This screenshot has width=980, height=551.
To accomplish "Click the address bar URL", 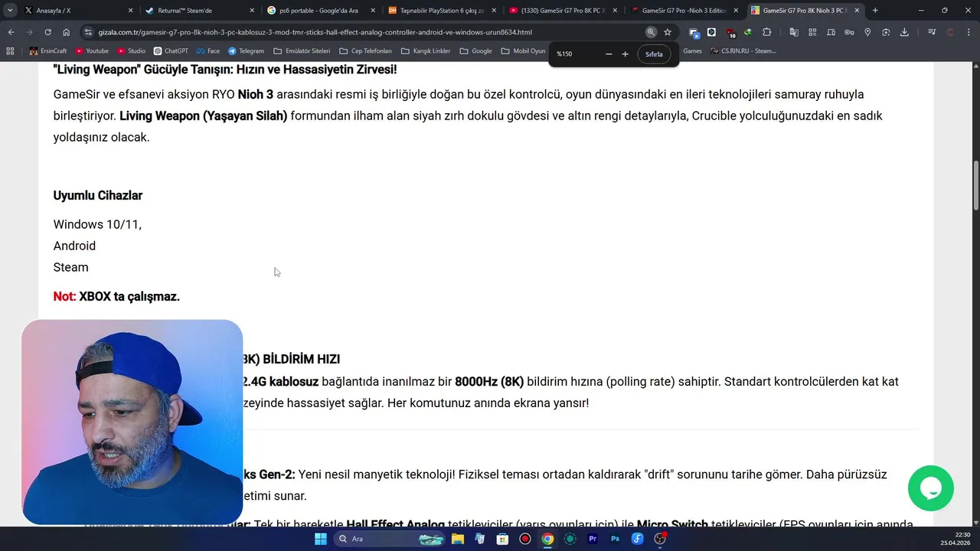I will pyautogui.click(x=315, y=32).
